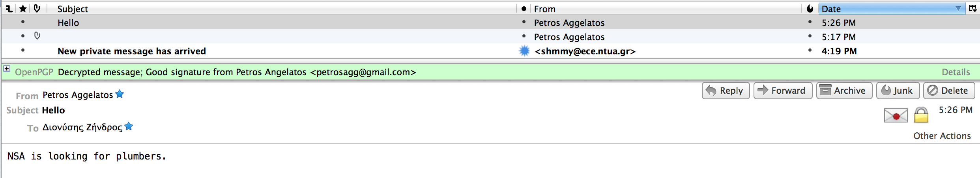The image size is (980, 178).
Task: Toggle star on the Hello message
Action: (23, 22)
